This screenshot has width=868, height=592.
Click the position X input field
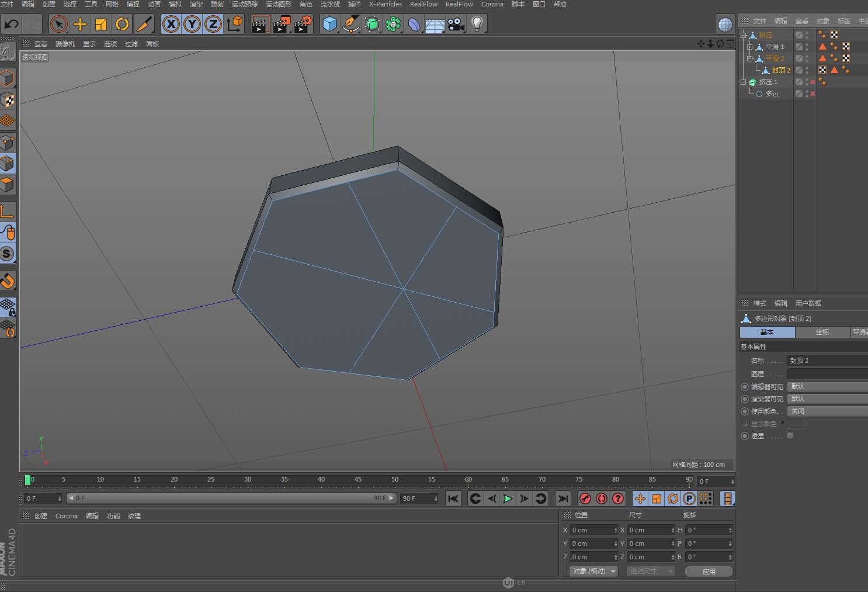[x=592, y=530]
